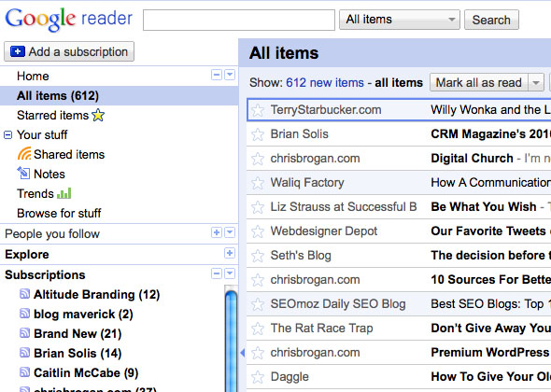Image resolution: width=551 pixels, height=392 pixels.
Task: Star the Premium WordPress item
Action: tap(258, 353)
